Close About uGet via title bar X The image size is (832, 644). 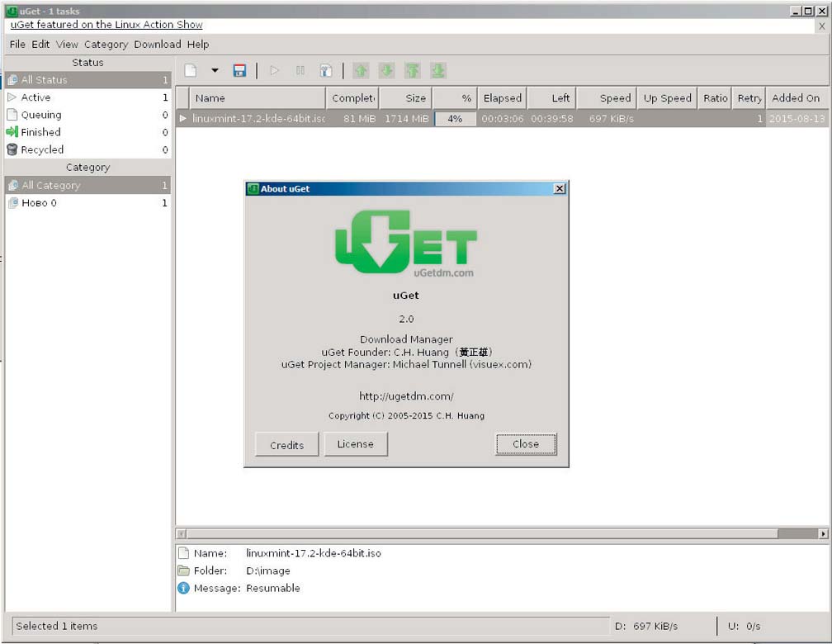pos(560,188)
